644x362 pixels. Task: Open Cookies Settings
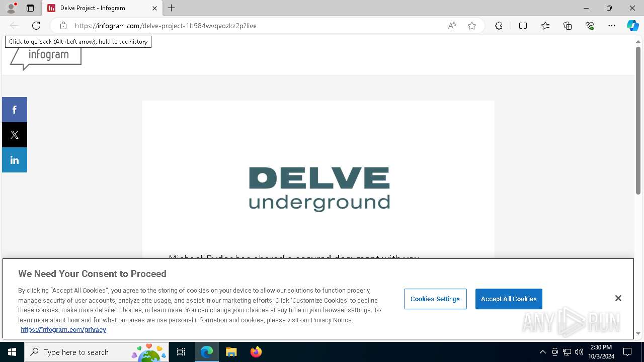click(435, 299)
